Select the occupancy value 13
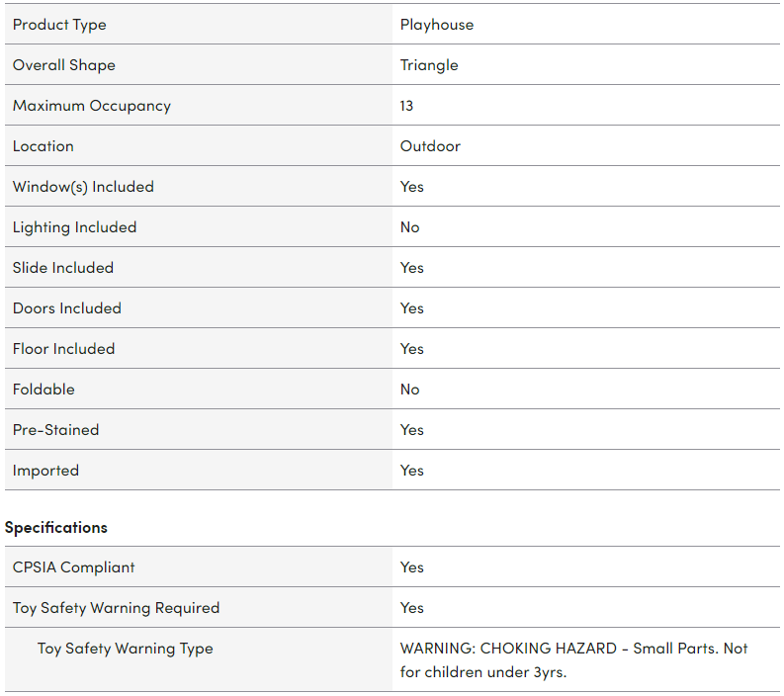The height and width of the screenshot is (696, 784). [x=406, y=106]
